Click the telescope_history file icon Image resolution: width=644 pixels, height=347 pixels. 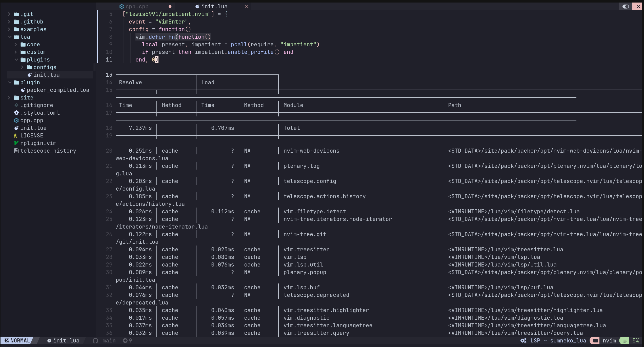pyautogui.click(x=16, y=151)
